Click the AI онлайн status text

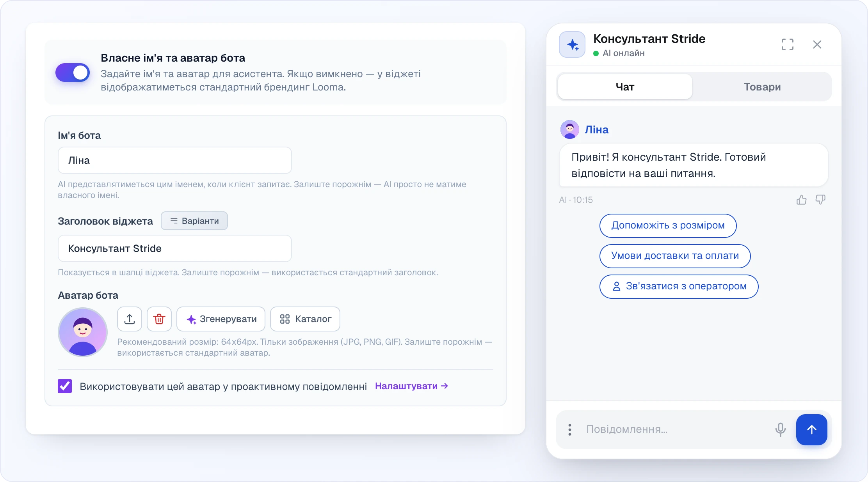(623, 53)
